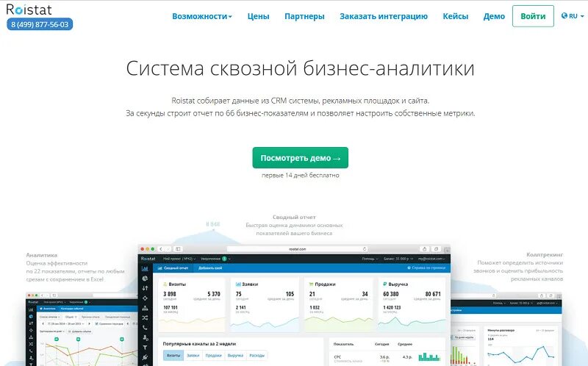Open the Кейсы section
The width and height of the screenshot is (588, 366).
pos(455,16)
